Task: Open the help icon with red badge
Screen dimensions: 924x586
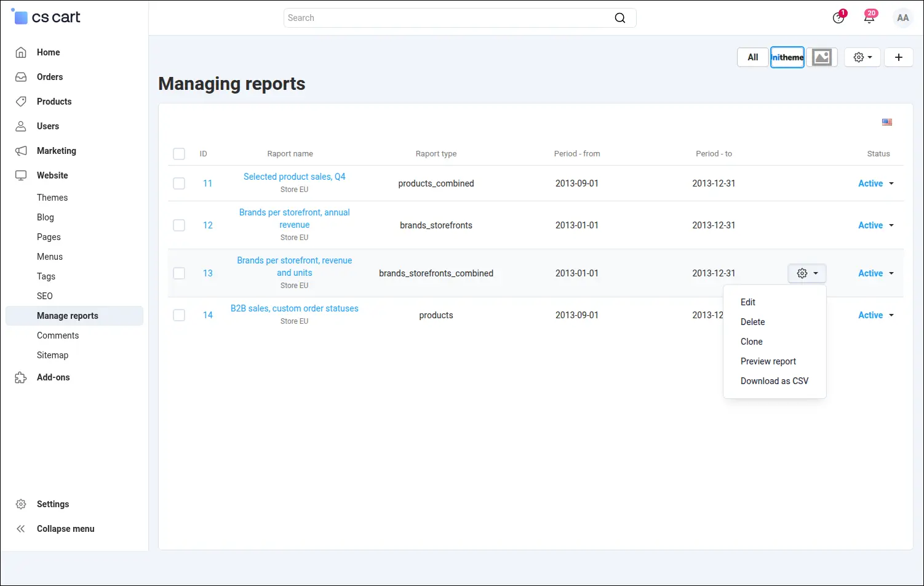Action: point(838,17)
